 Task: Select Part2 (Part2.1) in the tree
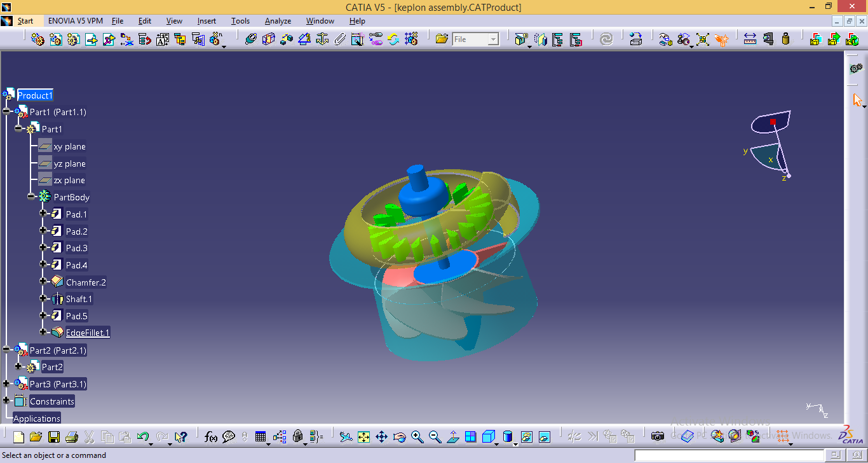point(58,350)
